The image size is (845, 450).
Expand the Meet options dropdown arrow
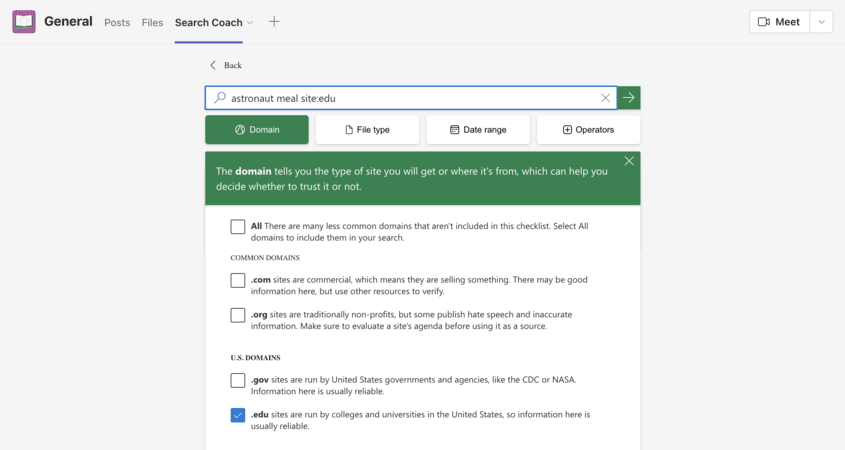point(821,22)
